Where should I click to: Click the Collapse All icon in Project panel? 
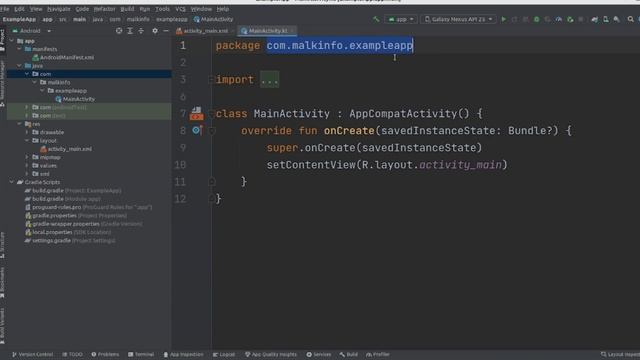[141, 31]
